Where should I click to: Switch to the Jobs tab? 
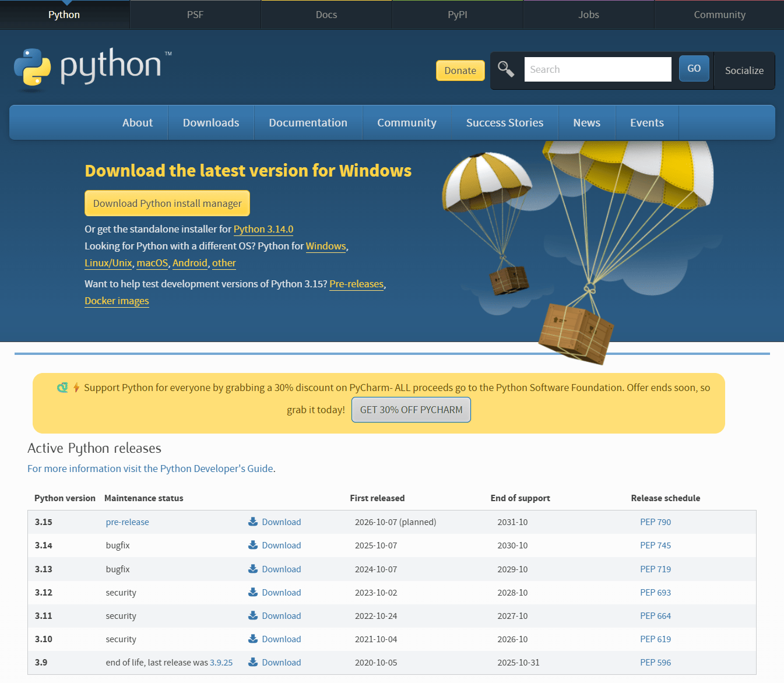[x=589, y=14]
